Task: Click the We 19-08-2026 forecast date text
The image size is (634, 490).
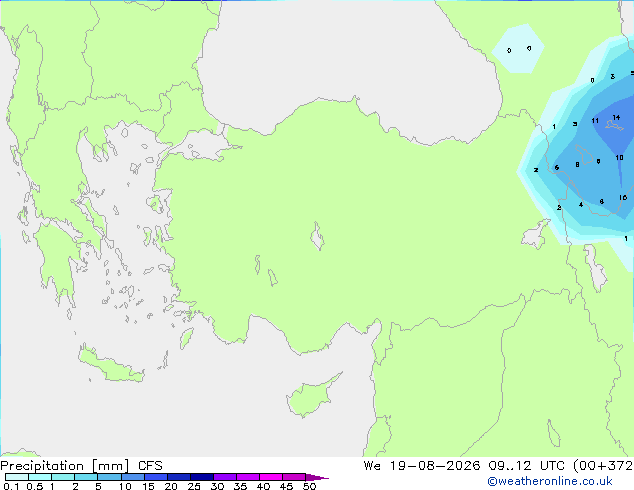Action: 422,466
